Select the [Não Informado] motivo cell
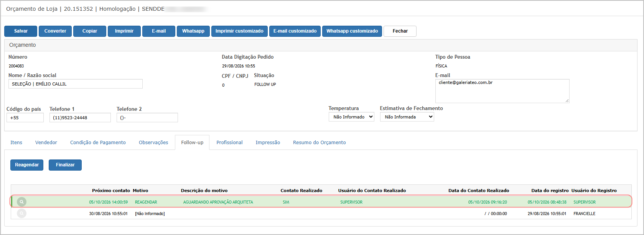This screenshot has height=235, width=644. (150, 214)
